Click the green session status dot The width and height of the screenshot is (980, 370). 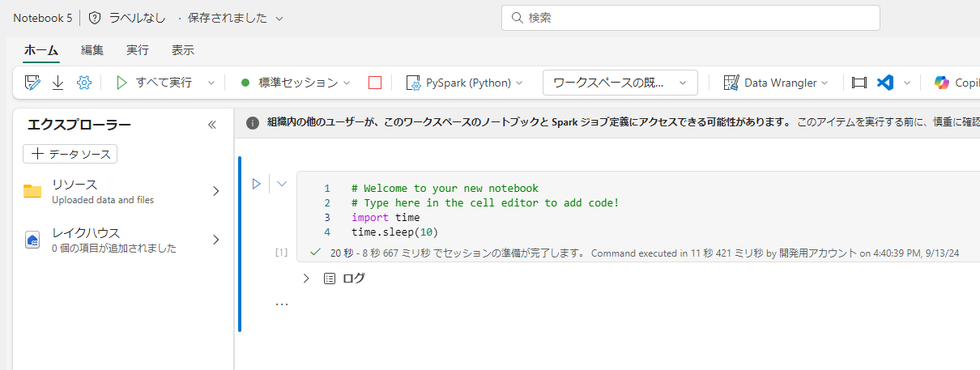(245, 83)
